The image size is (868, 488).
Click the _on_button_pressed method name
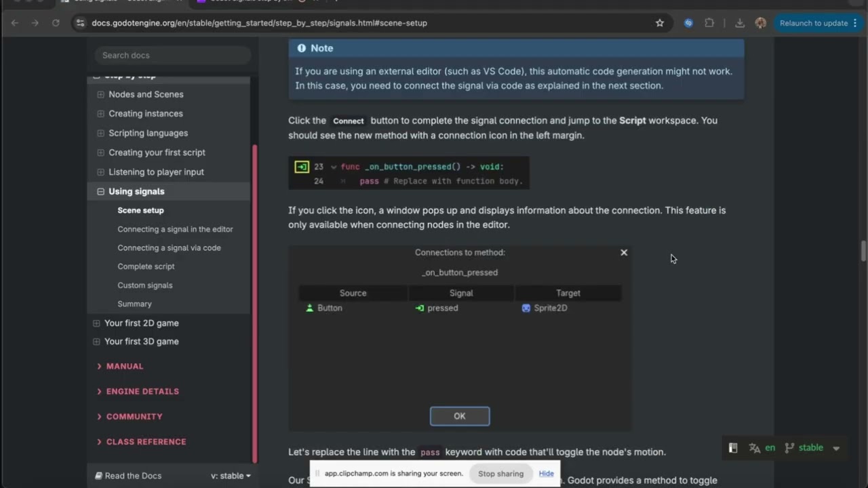[x=460, y=272]
